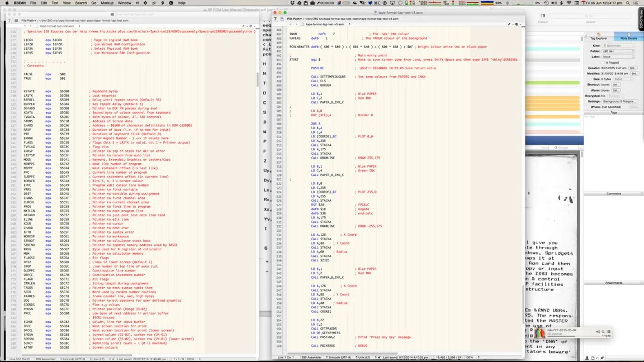Open the Markup menu
Image resolution: width=644 pixels, height=362 pixels.
click(x=107, y=3)
